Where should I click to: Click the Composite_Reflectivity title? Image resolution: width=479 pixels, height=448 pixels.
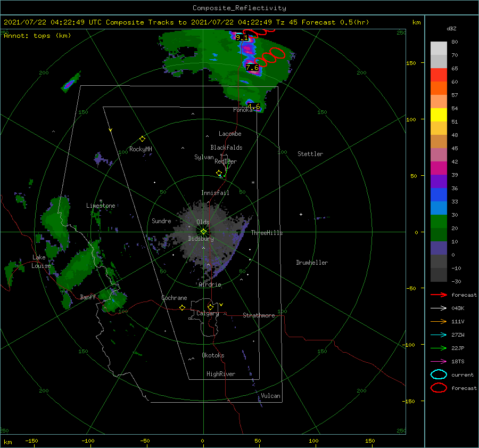pos(240,8)
